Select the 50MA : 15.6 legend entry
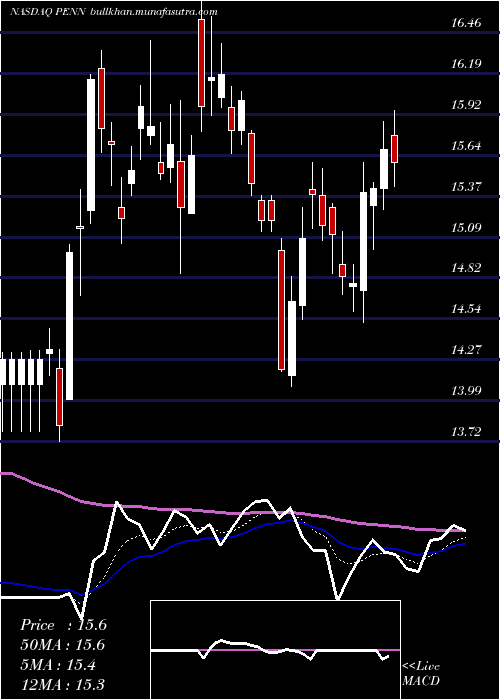 [x=61, y=645]
